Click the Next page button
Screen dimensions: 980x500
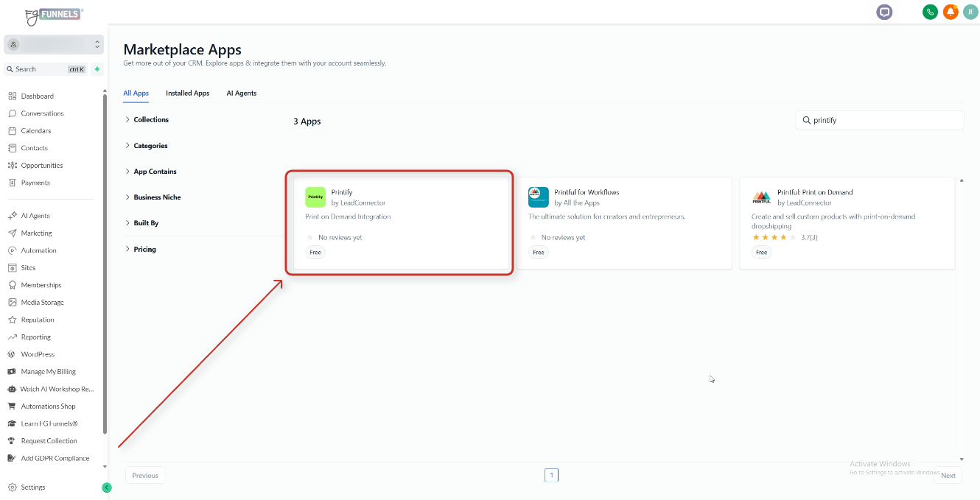pyautogui.click(x=948, y=475)
